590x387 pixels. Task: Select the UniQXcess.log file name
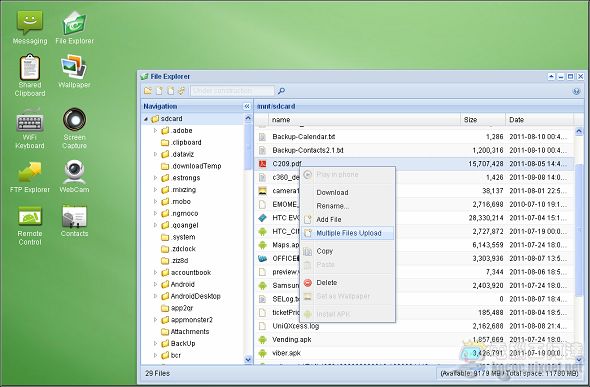(x=296, y=326)
